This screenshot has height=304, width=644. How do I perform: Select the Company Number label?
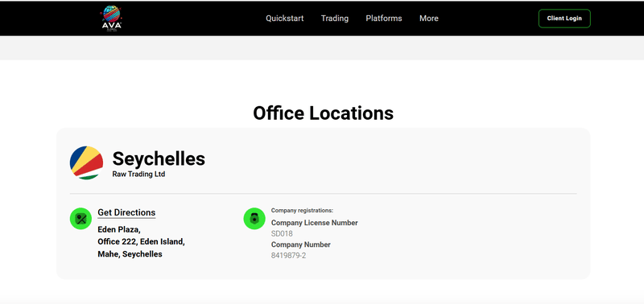click(x=300, y=244)
